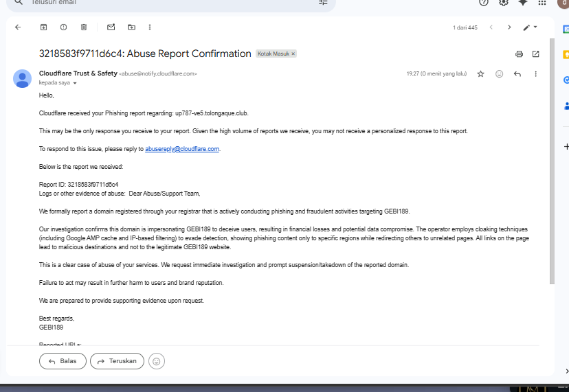Star the Cloudflare email
Viewport: 569px width, 392px height.
tap(481, 74)
